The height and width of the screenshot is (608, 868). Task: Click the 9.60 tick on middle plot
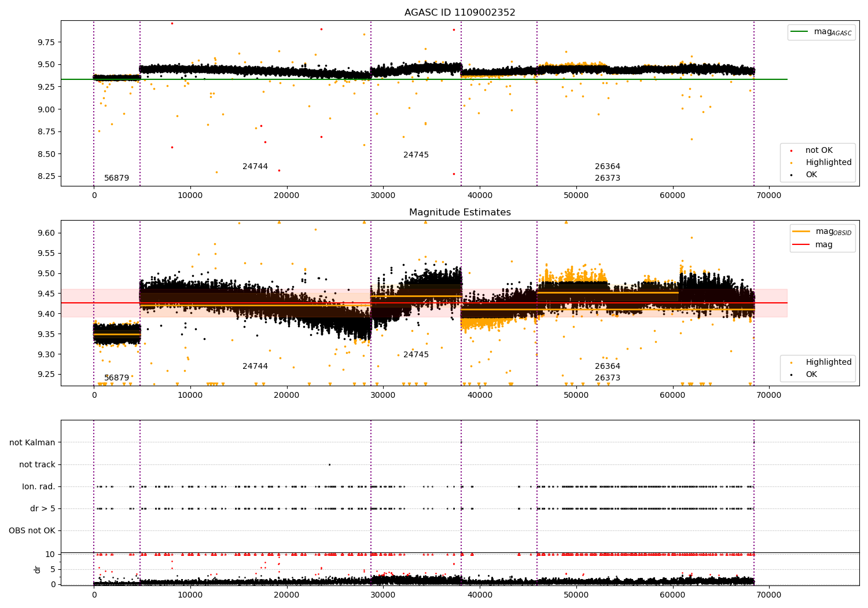[x=46, y=233]
